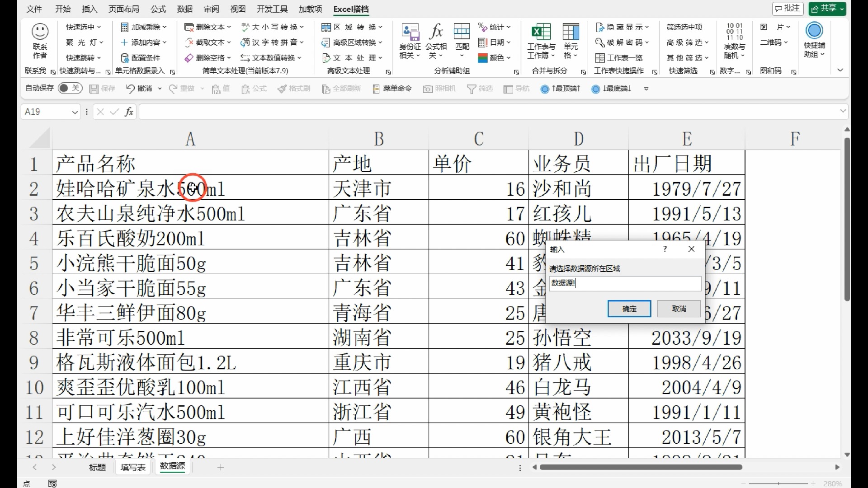Switch to the 开始 ribbon tab
Screen dimensions: 868x488
[x=63, y=9]
